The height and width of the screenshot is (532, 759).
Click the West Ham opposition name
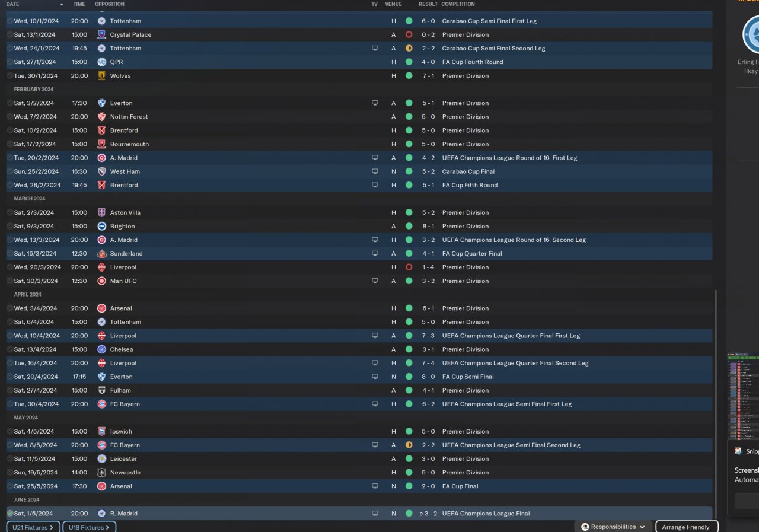125,171
